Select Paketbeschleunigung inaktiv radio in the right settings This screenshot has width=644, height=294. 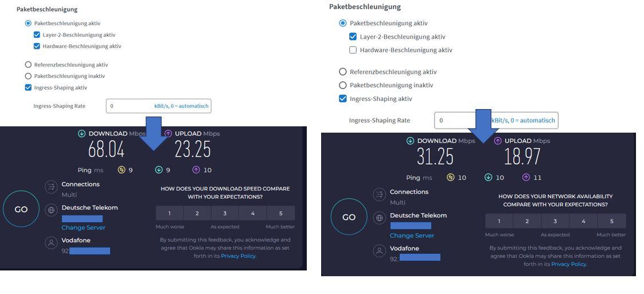(343, 85)
